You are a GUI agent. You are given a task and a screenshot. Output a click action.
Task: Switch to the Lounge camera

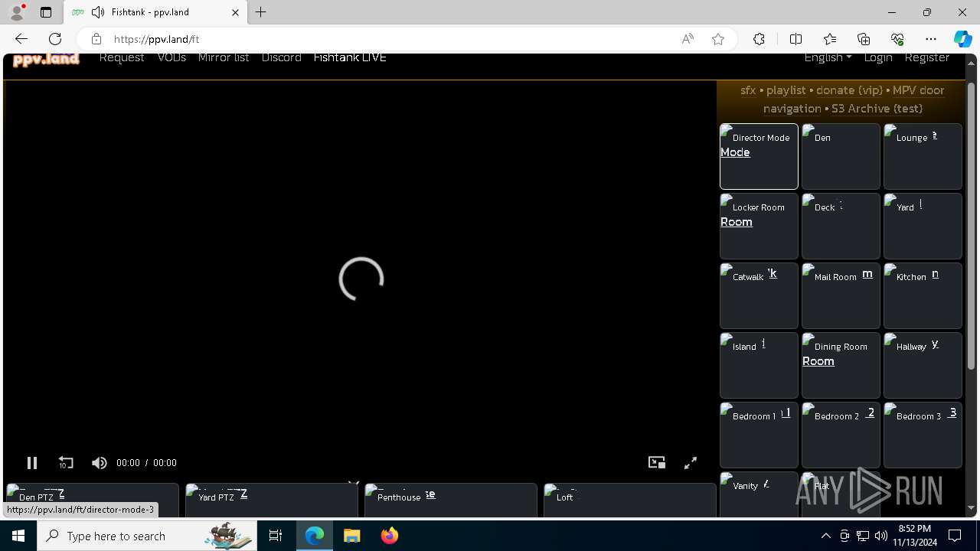pyautogui.click(x=923, y=156)
